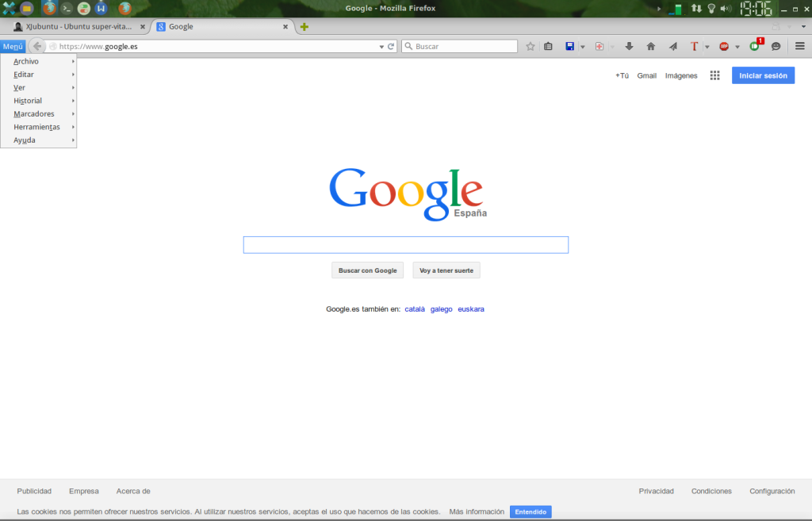Open the Condiciones footer link
Image resolution: width=812 pixels, height=521 pixels.
point(711,491)
